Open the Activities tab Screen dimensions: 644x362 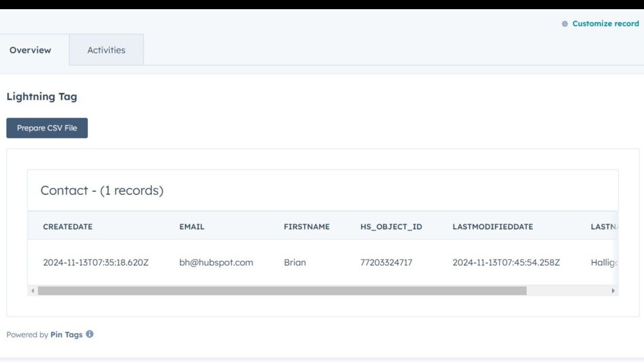click(x=106, y=50)
